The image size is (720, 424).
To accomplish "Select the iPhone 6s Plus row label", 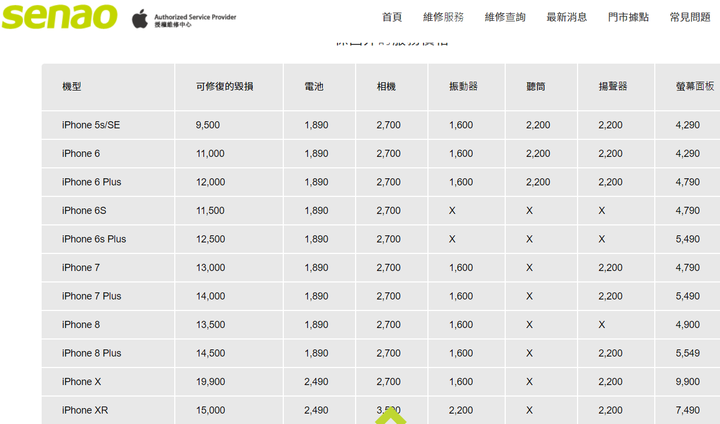I will [x=94, y=239].
